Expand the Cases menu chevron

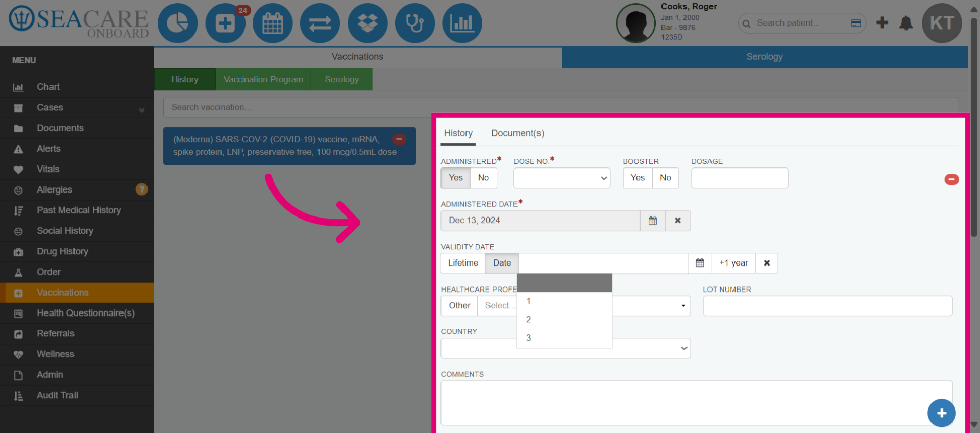coord(142,110)
